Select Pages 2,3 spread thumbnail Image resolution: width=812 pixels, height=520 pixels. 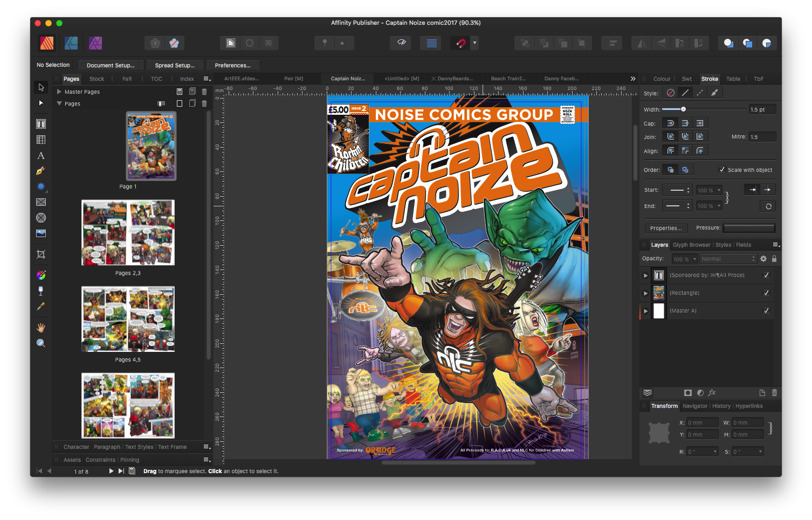(128, 232)
